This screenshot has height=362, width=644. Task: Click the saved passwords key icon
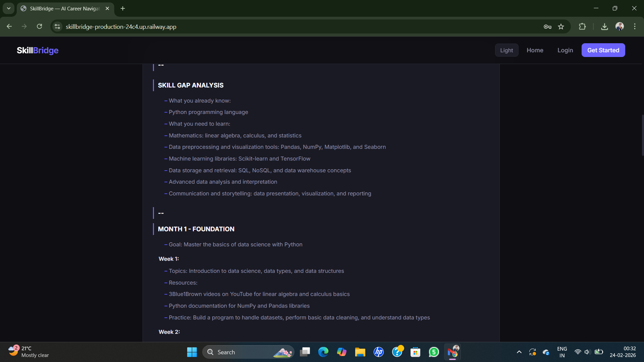[548, 26]
